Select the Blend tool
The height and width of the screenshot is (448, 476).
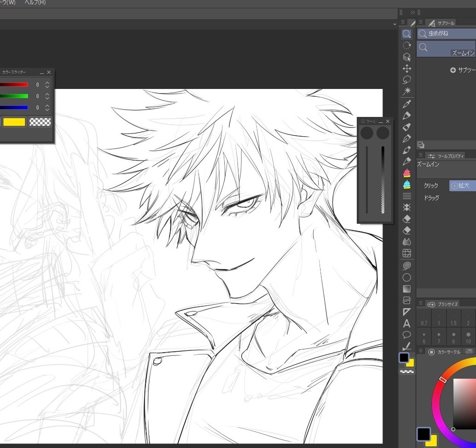[x=407, y=242]
